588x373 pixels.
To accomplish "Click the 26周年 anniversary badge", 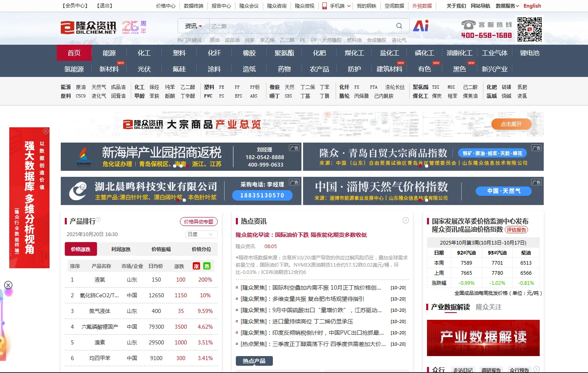I will [x=134, y=27].
